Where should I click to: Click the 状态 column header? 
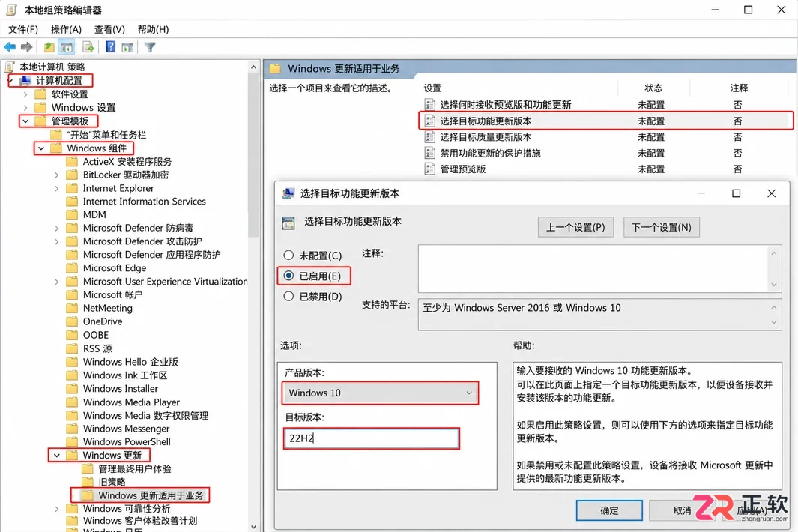tap(653, 88)
